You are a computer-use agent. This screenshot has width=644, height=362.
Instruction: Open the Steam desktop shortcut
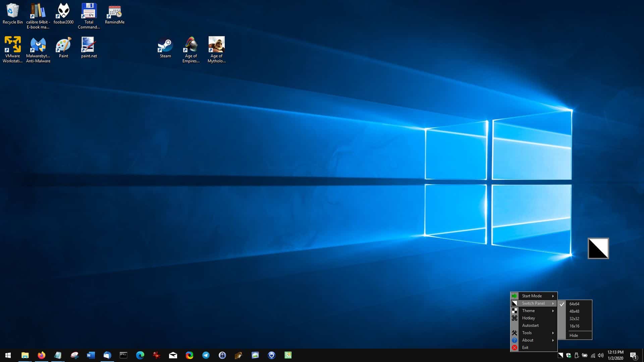165,48
